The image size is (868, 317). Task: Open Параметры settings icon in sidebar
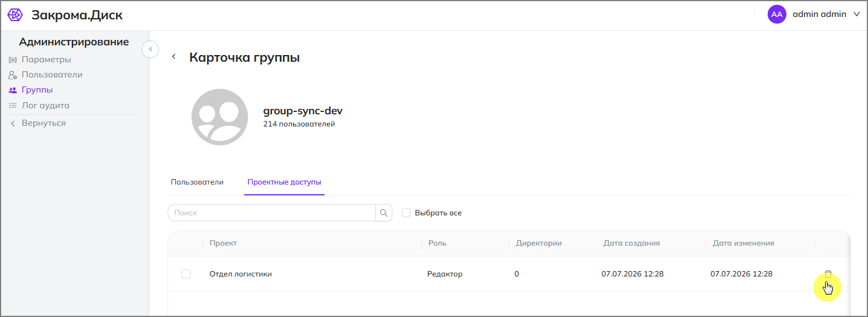[13, 60]
